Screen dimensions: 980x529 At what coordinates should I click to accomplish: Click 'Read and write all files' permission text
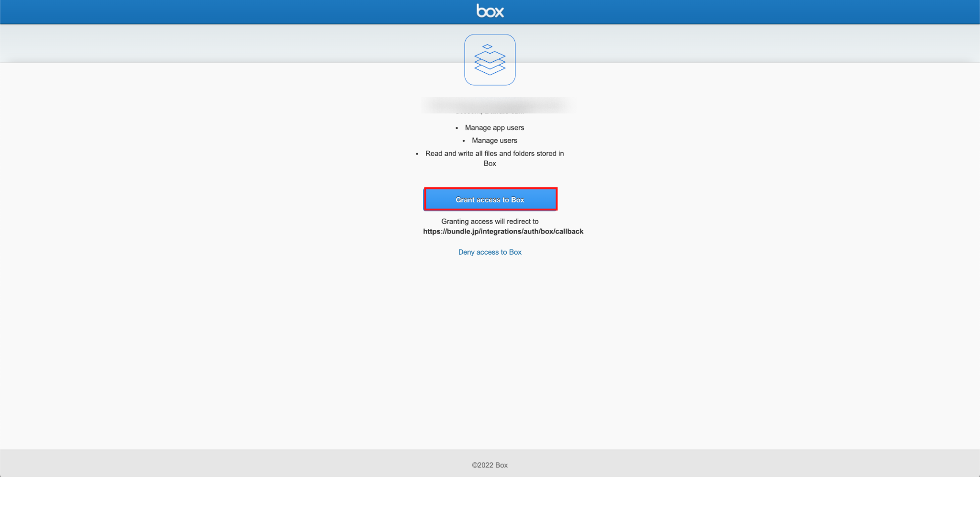pos(494,158)
